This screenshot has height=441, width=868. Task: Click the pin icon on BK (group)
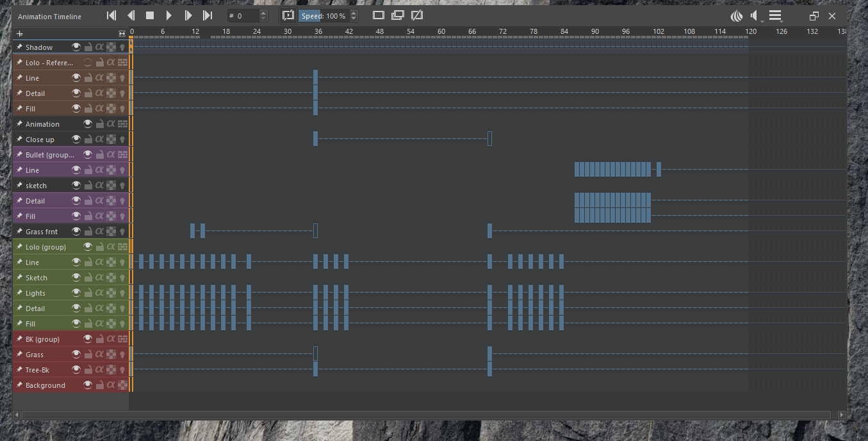pos(19,339)
